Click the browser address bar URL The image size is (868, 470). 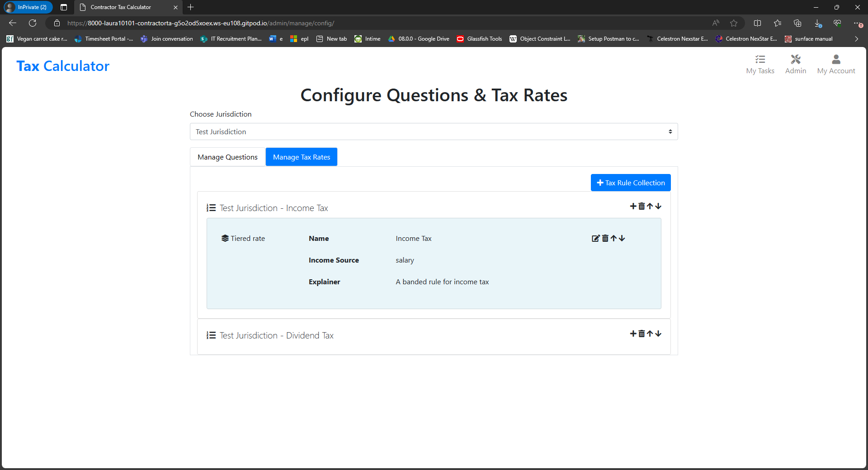(201, 23)
